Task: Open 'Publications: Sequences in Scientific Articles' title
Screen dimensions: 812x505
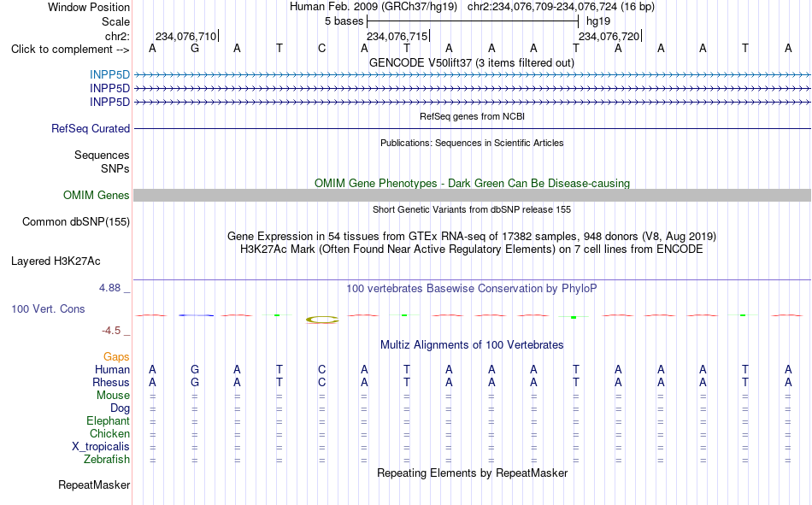Action: [472, 143]
